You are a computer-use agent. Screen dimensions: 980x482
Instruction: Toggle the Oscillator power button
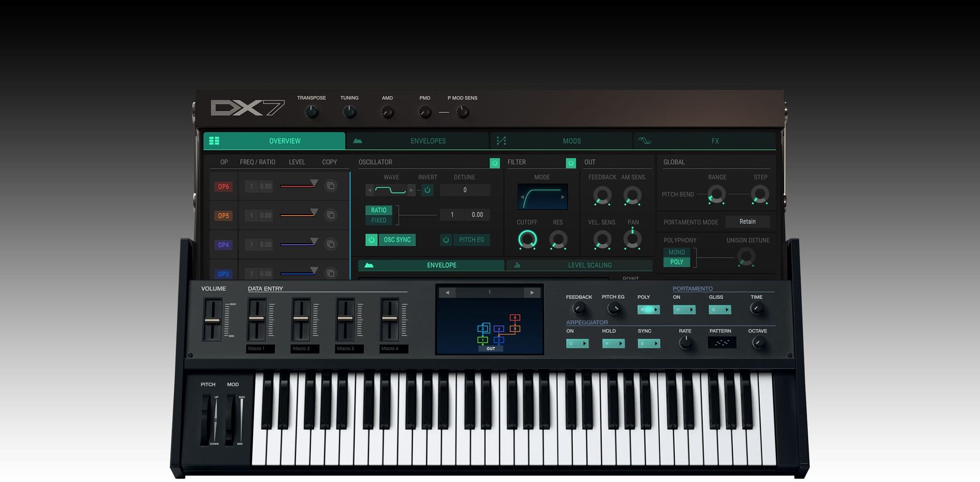(x=495, y=163)
